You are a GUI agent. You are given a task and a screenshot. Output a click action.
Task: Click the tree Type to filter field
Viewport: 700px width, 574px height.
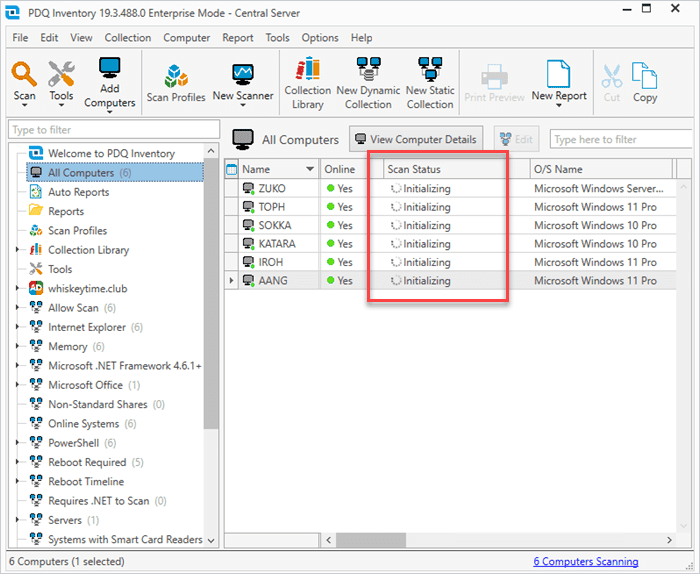[x=114, y=129]
